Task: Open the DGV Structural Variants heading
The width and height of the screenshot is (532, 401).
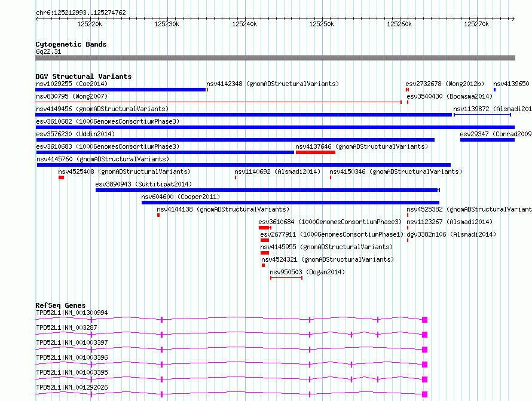Action: point(84,76)
